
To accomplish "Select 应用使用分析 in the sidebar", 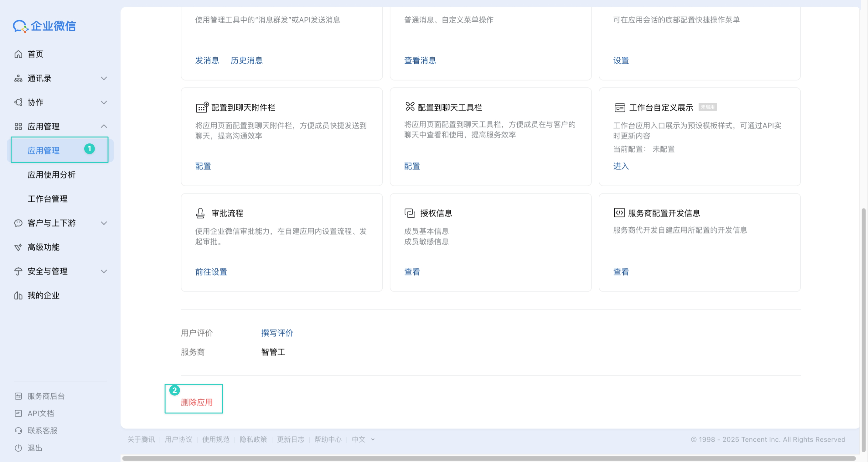I will pos(51,174).
